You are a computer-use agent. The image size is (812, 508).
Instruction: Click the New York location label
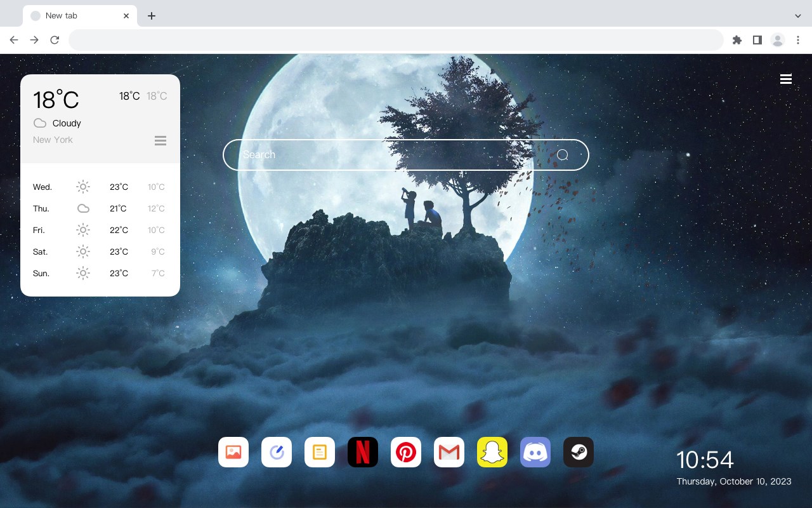point(53,140)
